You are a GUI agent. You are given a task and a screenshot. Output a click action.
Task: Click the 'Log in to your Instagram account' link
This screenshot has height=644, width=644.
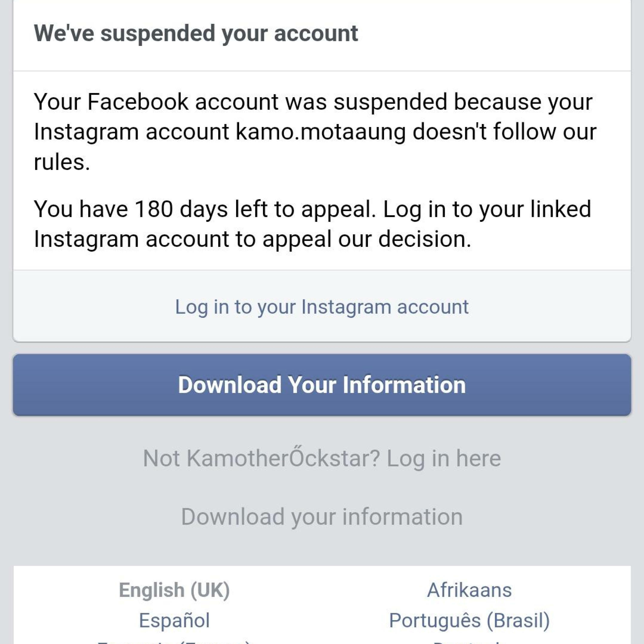click(322, 307)
